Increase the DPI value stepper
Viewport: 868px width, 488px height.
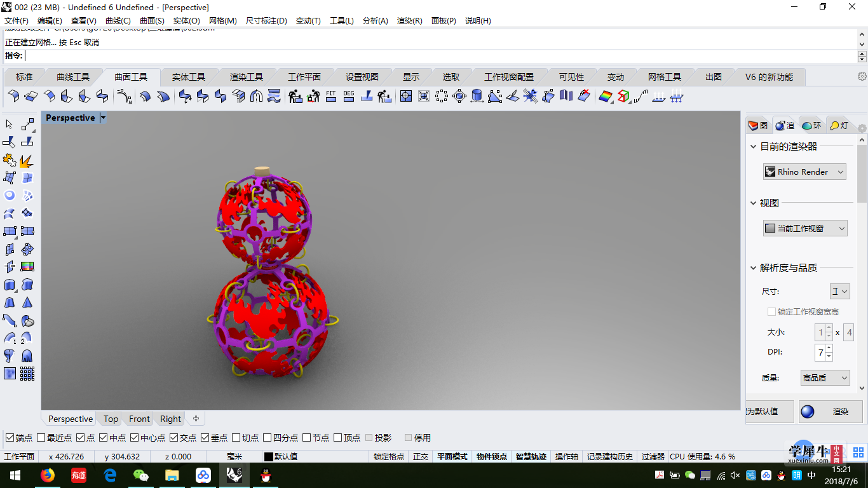tap(829, 348)
